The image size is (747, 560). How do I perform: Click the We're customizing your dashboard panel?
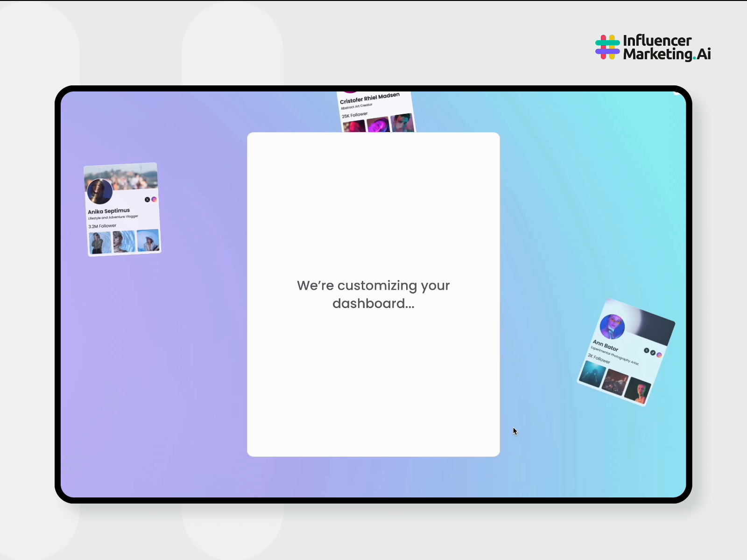[373, 294]
